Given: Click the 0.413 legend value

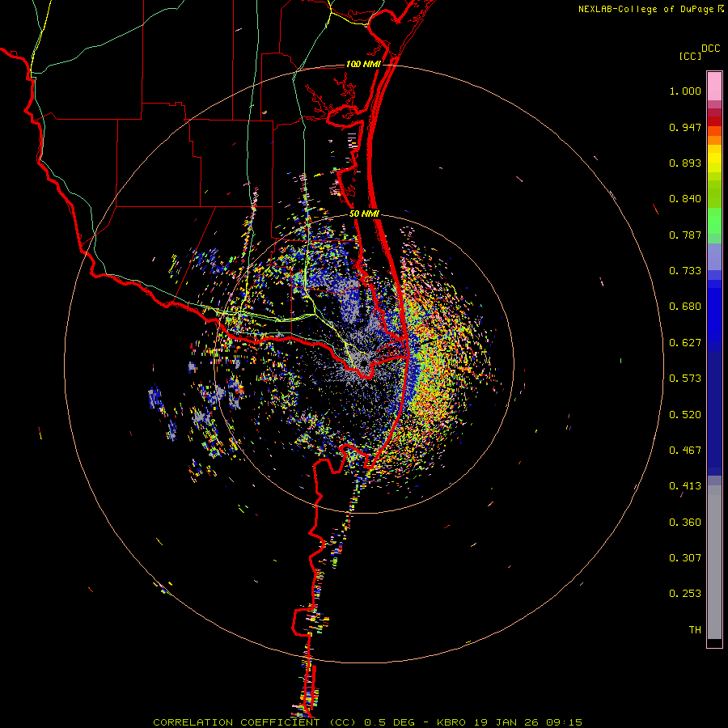Looking at the screenshot, I should tap(685, 486).
